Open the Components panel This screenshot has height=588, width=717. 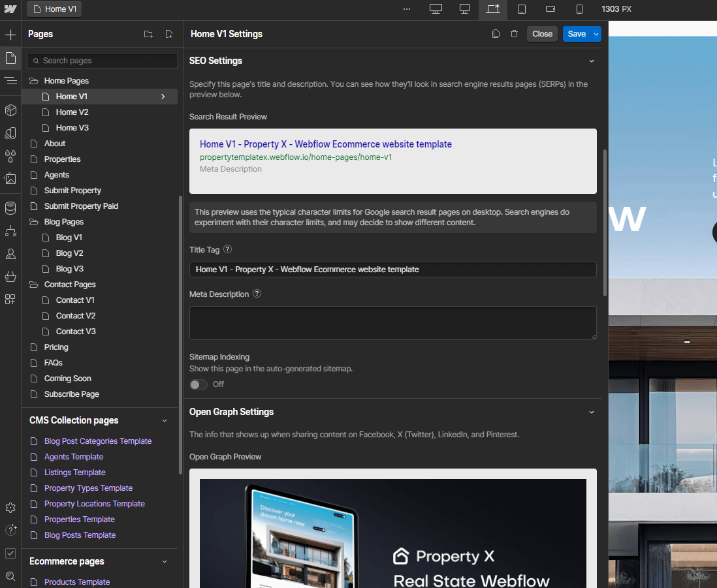pos(10,110)
